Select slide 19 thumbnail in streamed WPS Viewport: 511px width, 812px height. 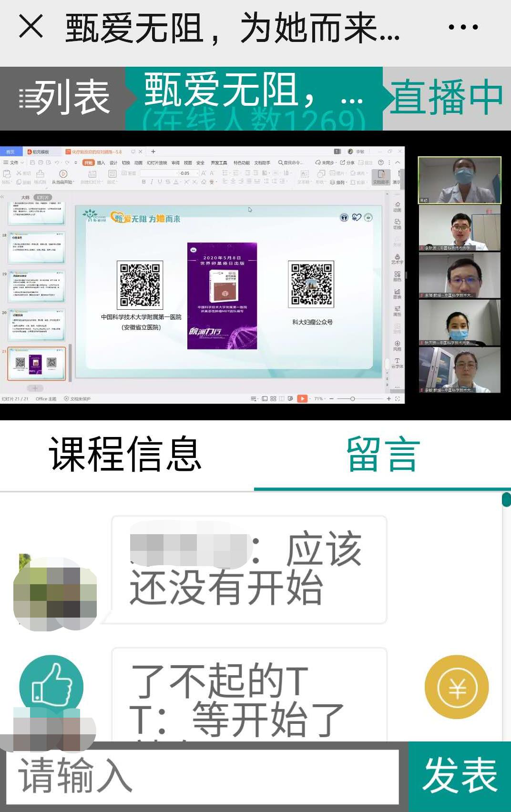(x=37, y=286)
